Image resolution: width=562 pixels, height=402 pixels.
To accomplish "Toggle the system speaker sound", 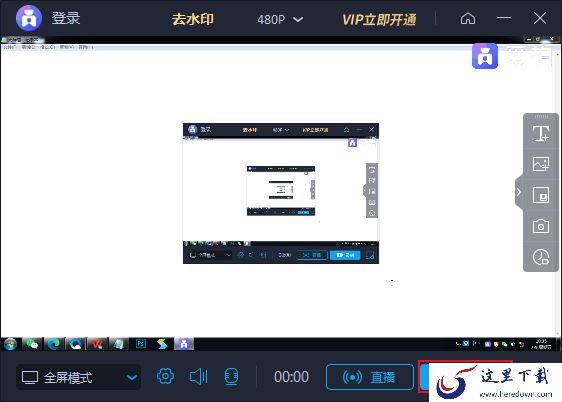I will click(x=198, y=377).
